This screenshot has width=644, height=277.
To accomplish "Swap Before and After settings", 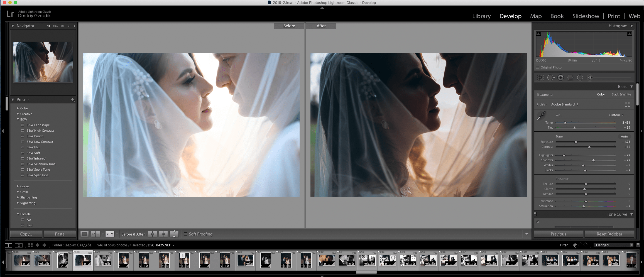I will click(x=174, y=234).
